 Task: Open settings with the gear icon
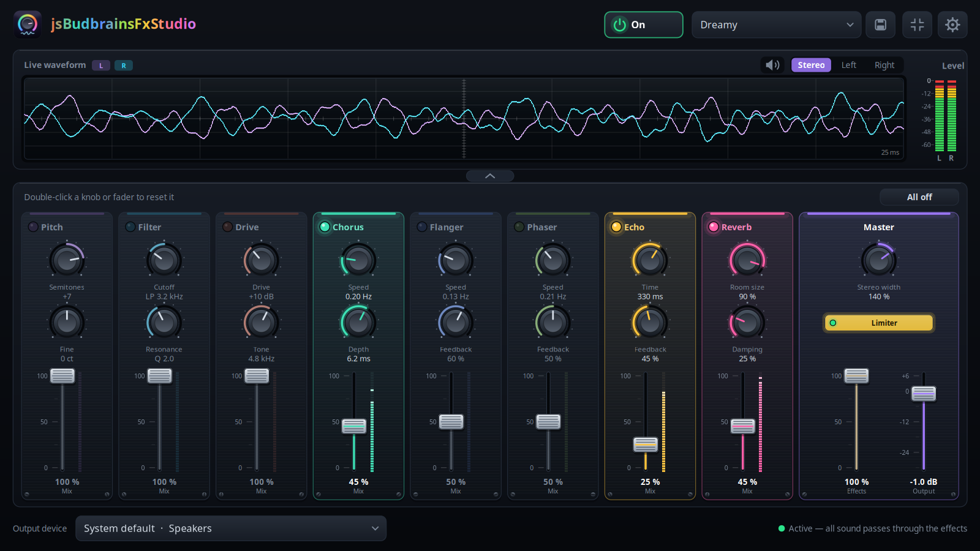[952, 24]
